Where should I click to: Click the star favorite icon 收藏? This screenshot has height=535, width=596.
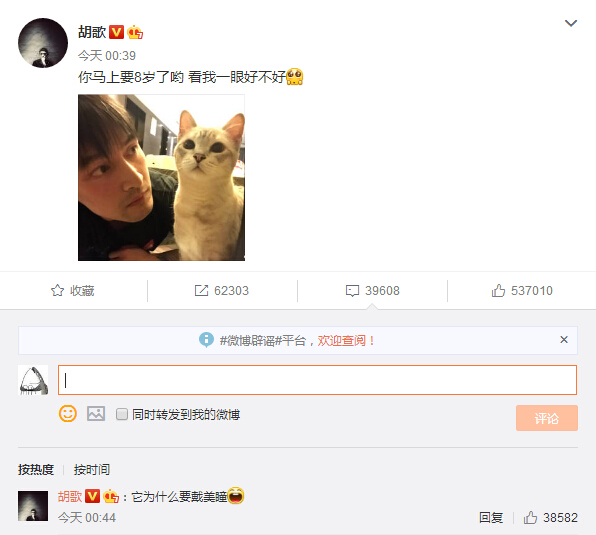tap(57, 291)
